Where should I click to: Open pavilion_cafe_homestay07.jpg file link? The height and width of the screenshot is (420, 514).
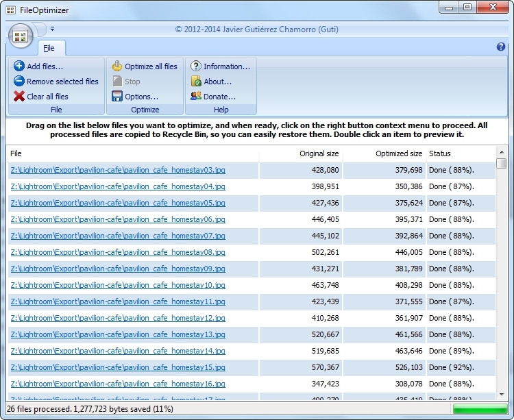click(x=118, y=236)
